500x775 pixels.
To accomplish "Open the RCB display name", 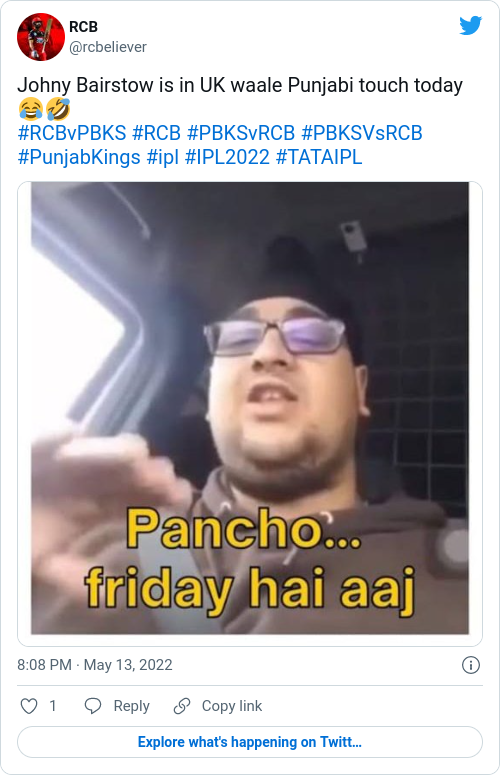I will (83, 27).
